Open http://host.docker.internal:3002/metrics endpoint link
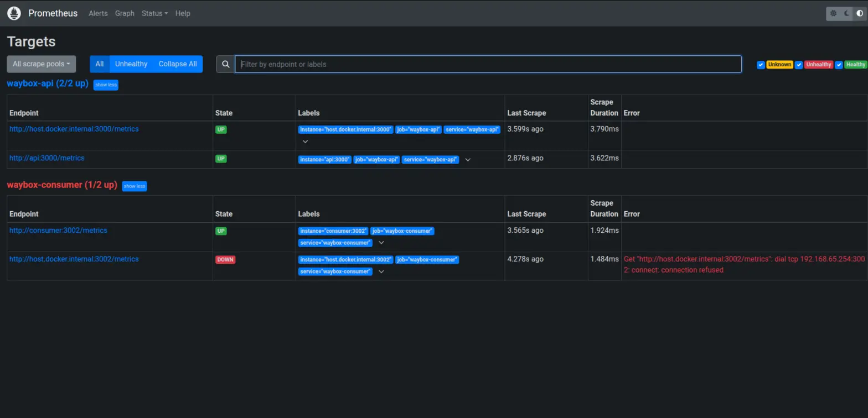This screenshot has height=418, width=868. [74, 259]
